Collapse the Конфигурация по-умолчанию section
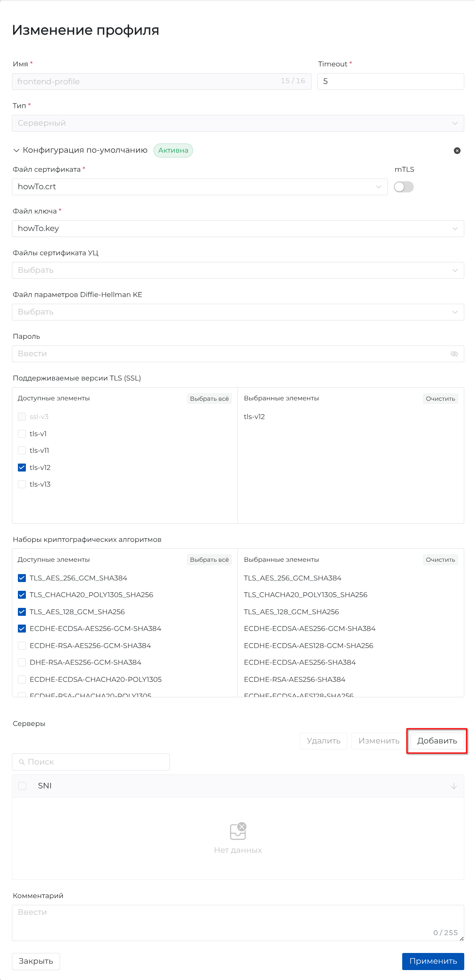Image resolution: width=475 pixels, height=980 pixels. [16, 150]
